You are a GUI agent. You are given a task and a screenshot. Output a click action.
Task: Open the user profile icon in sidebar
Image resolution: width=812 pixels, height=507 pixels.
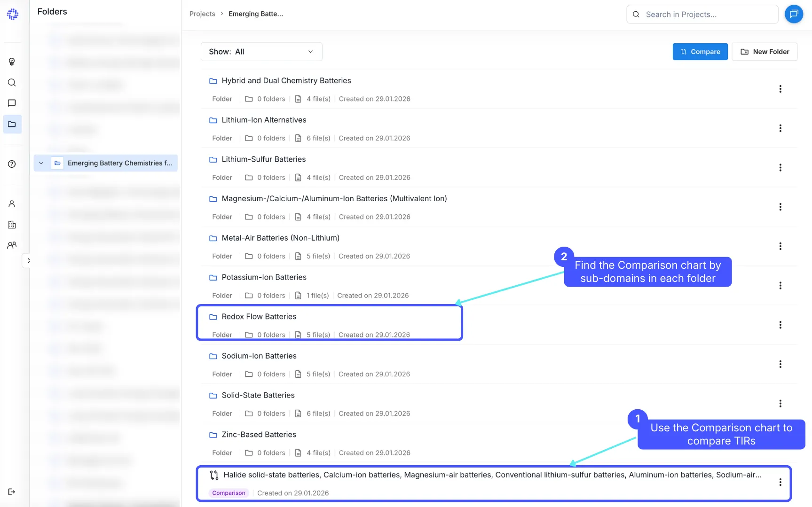[x=12, y=204]
